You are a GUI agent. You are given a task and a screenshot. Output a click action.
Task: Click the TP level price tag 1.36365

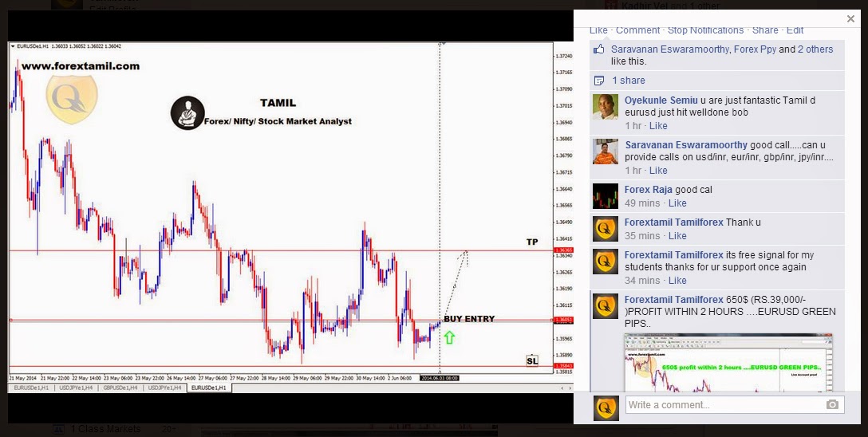[x=565, y=250]
